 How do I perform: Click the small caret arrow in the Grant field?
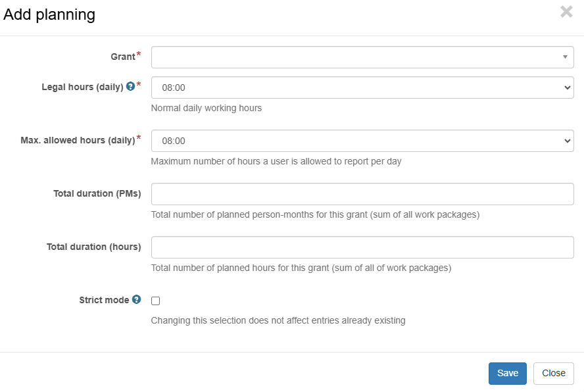tap(565, 57)
